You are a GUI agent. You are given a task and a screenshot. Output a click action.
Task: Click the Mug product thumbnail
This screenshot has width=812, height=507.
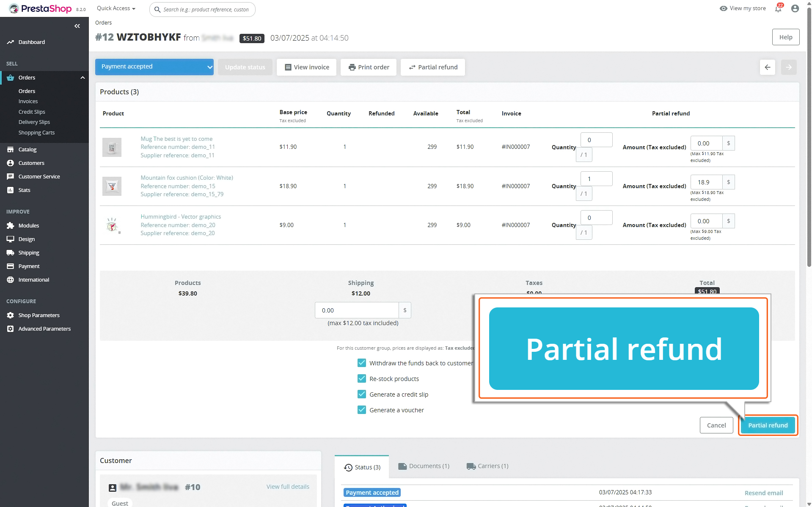[112, 147]
